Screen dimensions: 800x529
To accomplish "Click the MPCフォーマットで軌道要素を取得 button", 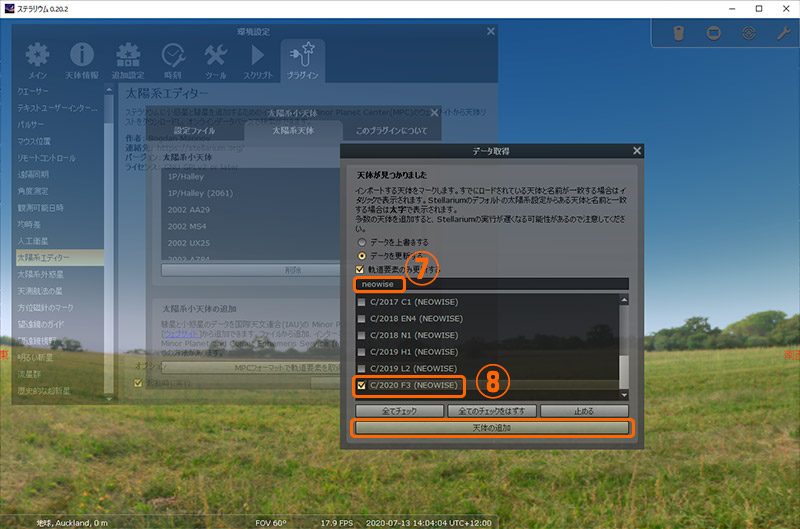I will coord(251,368).
